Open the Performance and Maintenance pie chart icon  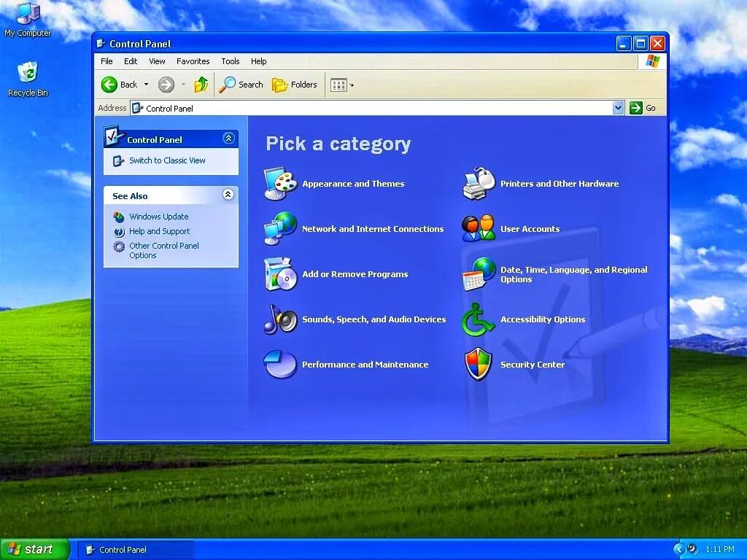click(281, 365)
